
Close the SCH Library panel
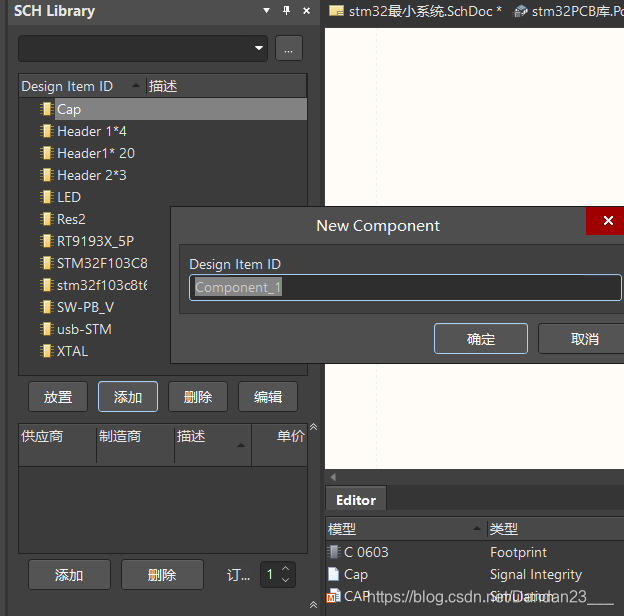tap(306, 10)
